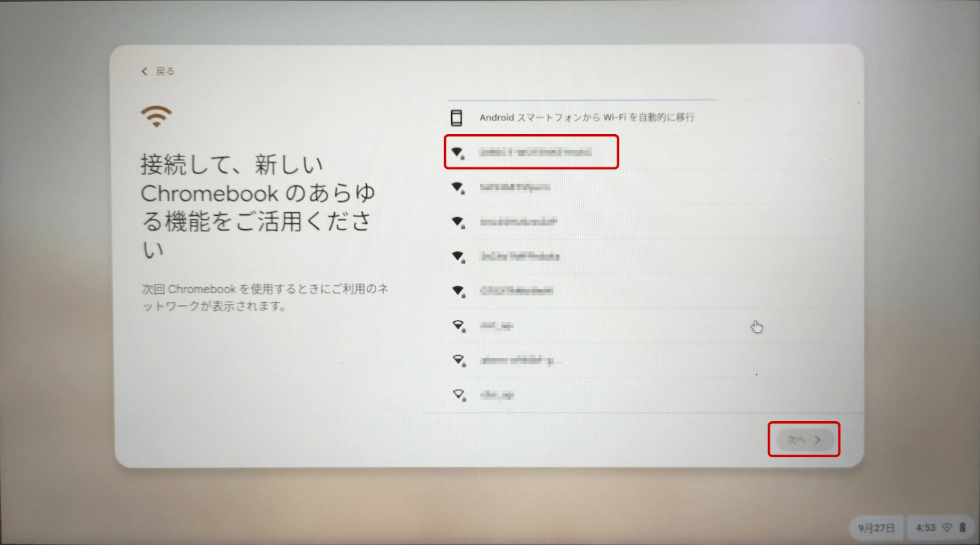Click the battery icon in the system tray
The image size is (980, 545).
(x=962, y=527)
